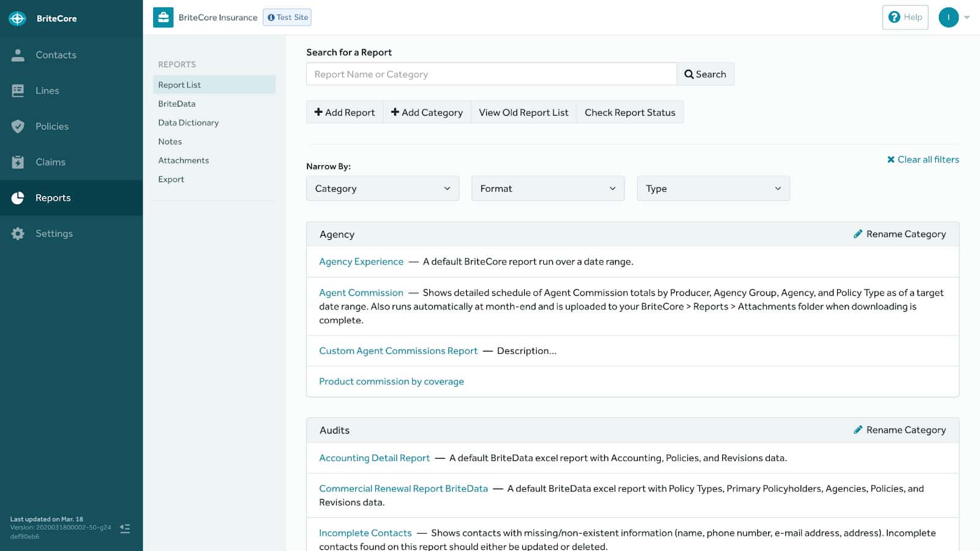Click the BriteCore Insurance site name
The height and width of the screenshot is (551, 980).
point(218,17)
